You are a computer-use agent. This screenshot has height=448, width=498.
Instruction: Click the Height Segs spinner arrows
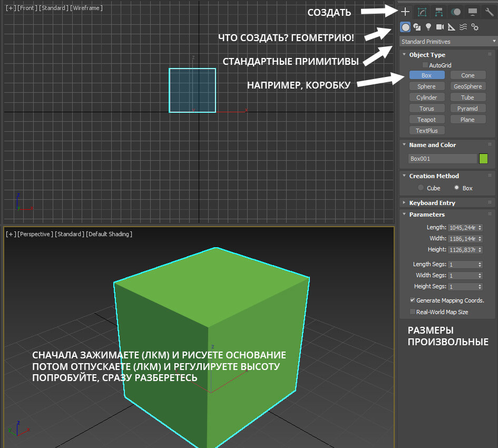pos(480,287)
